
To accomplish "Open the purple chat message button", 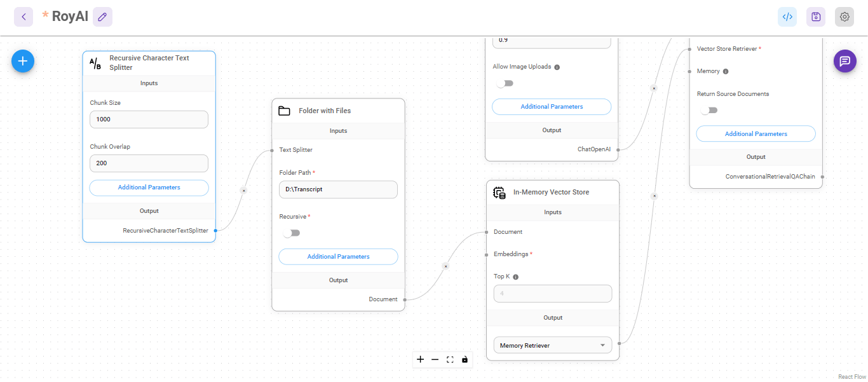I will click(x=844, y=61).
